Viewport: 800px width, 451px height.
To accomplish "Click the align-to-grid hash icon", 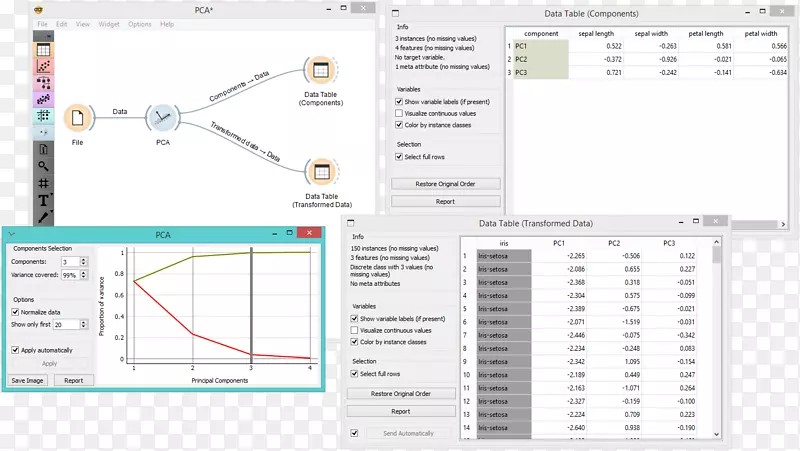I will click(43, 183).
